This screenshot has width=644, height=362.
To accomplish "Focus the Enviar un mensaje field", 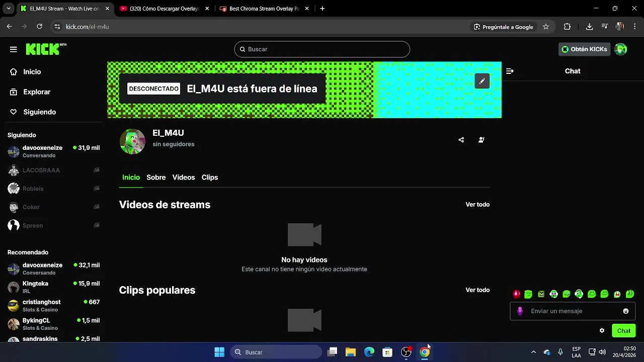I will pyautogui.click(x=573, y=311).
